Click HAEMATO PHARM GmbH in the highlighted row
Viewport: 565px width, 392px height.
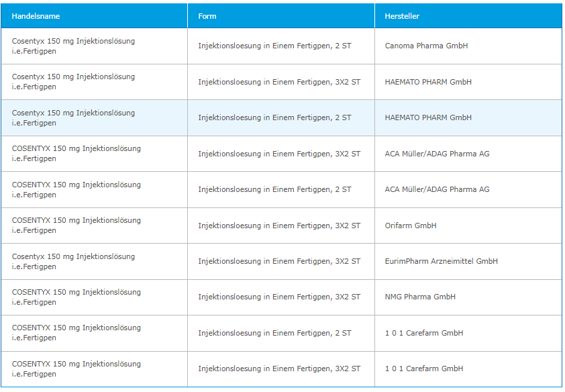tap(428, 117)
